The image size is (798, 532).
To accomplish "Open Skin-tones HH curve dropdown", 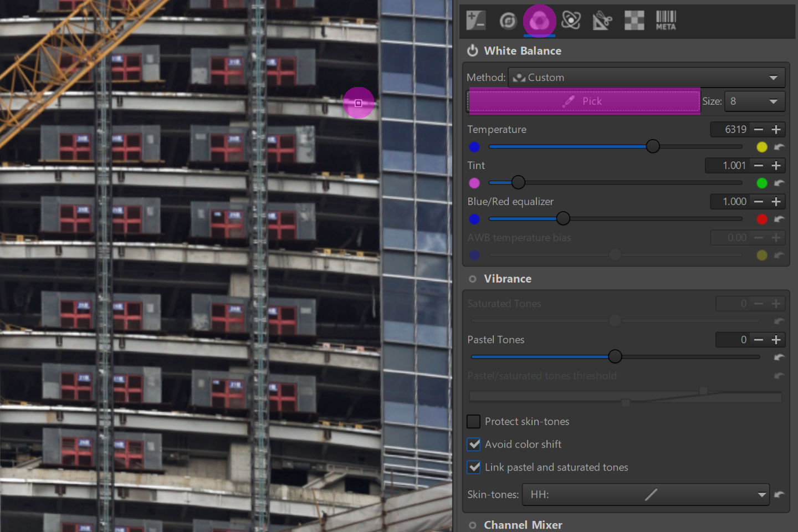I will point(646,494).
